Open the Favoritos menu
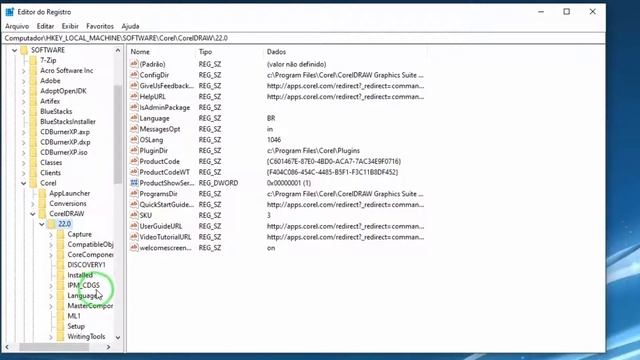 pos(100,26)
